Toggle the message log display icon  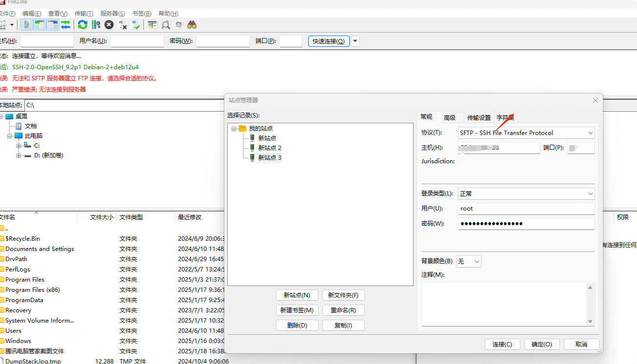click(27, 25)
